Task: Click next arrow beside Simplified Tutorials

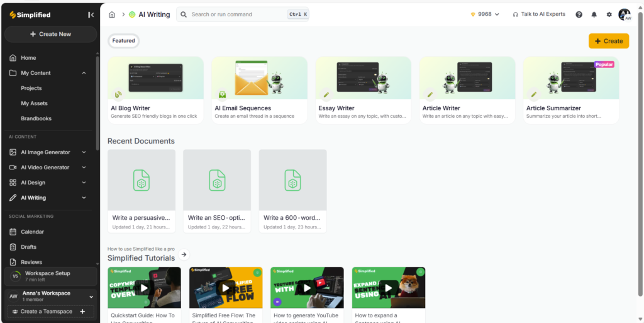Action: [x=184, y=254]
